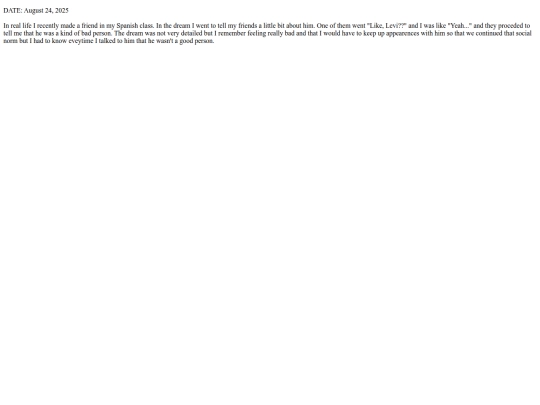The width and height of the screenshot is (540, 405).
Task: Click the phrase "In real life" at paragraph start
Action: coord(17,25)
